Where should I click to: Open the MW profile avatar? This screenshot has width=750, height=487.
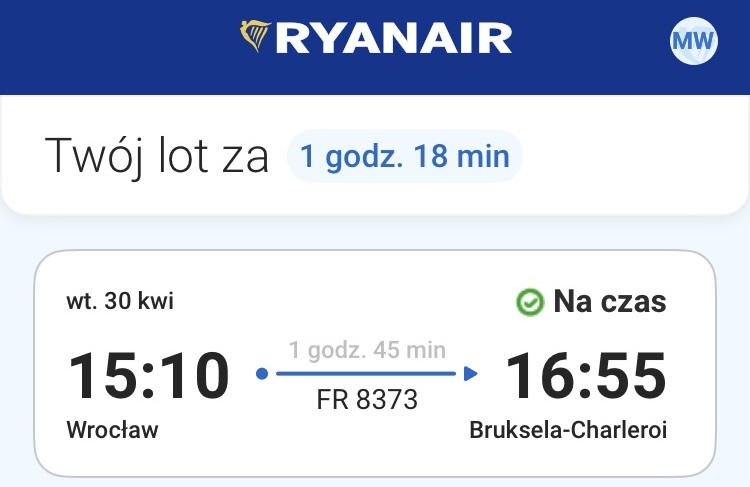692,41
